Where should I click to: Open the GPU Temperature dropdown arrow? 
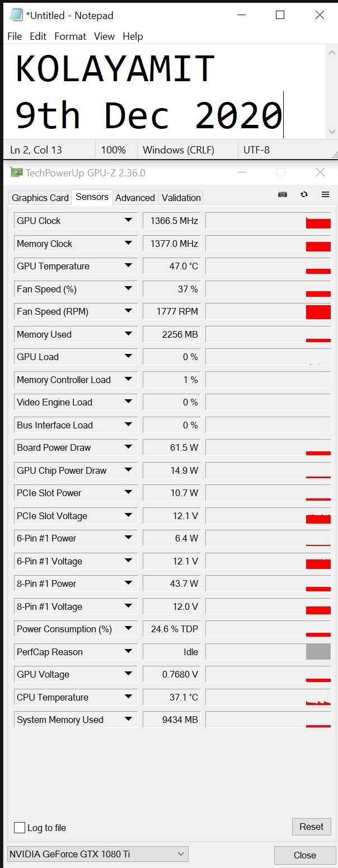tap(129, 266)
